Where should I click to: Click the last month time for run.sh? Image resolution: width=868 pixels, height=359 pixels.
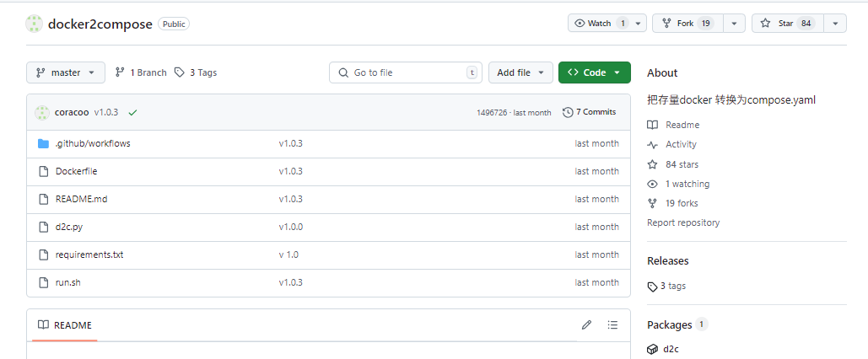point(596,282)
